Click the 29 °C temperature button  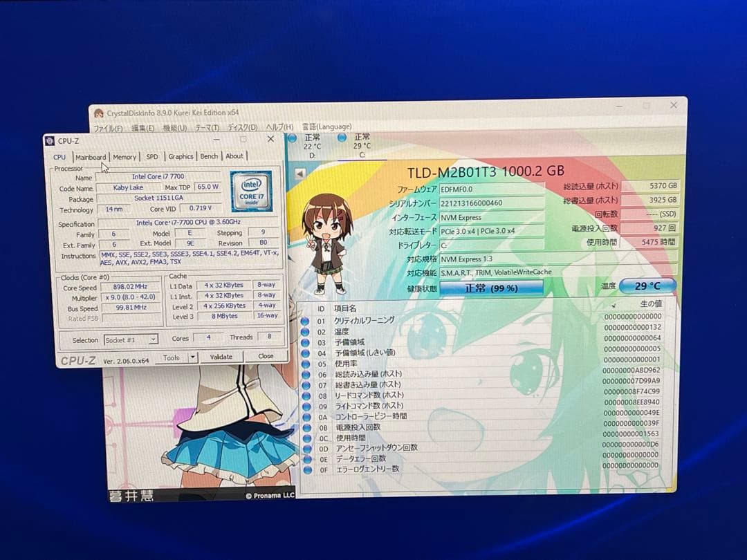[x=647, y=286]
